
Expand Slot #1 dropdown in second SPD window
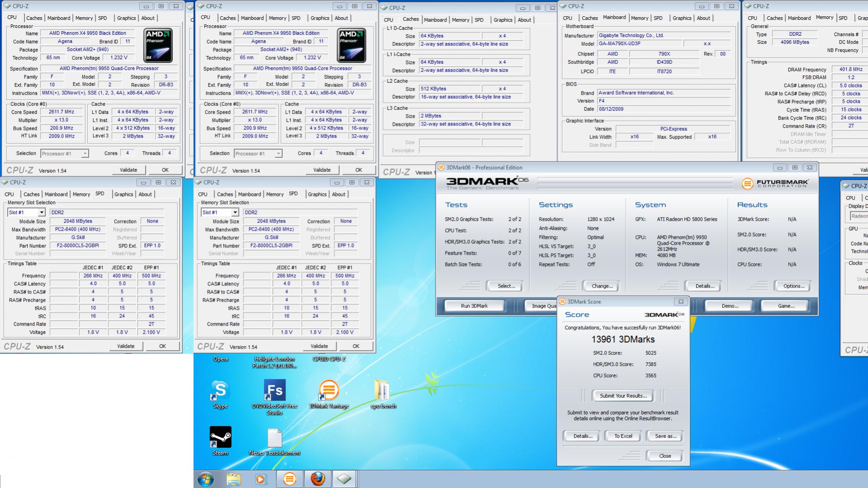click(235, 213)
